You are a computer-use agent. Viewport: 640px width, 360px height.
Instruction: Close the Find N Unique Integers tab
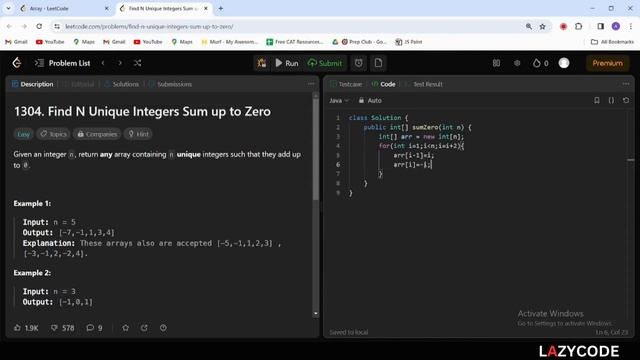[206, 8]
